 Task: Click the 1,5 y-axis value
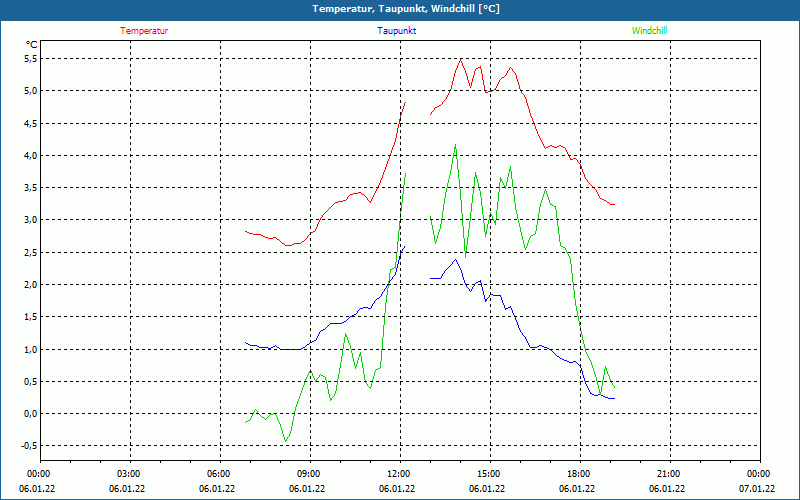(x=31, y=317)
